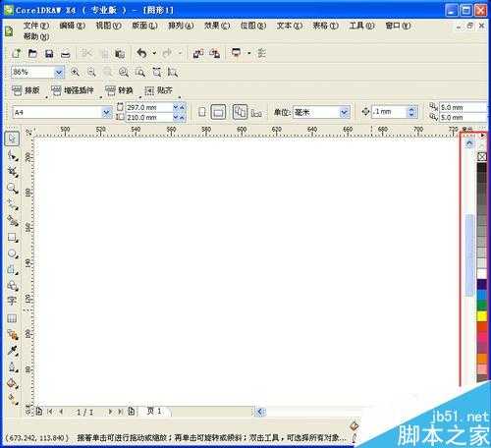This screenshot has width=491, height=448.
Task: Click the Undo arrow icon
Action: pyautogui.click(x=141, y=53)
